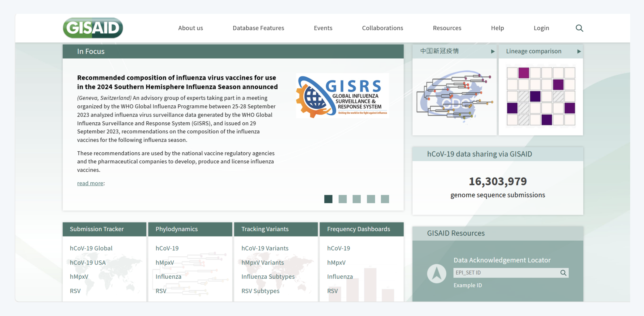This screenshot has height=316, width=644.
Task: Open the China phylogenetic tree thumbnail
Action: click(x=454, y=97)
